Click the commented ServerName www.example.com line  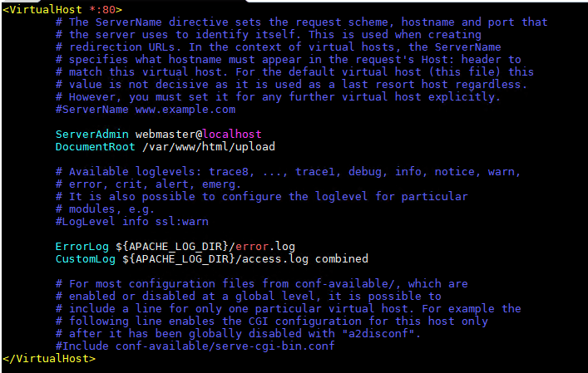146,109
